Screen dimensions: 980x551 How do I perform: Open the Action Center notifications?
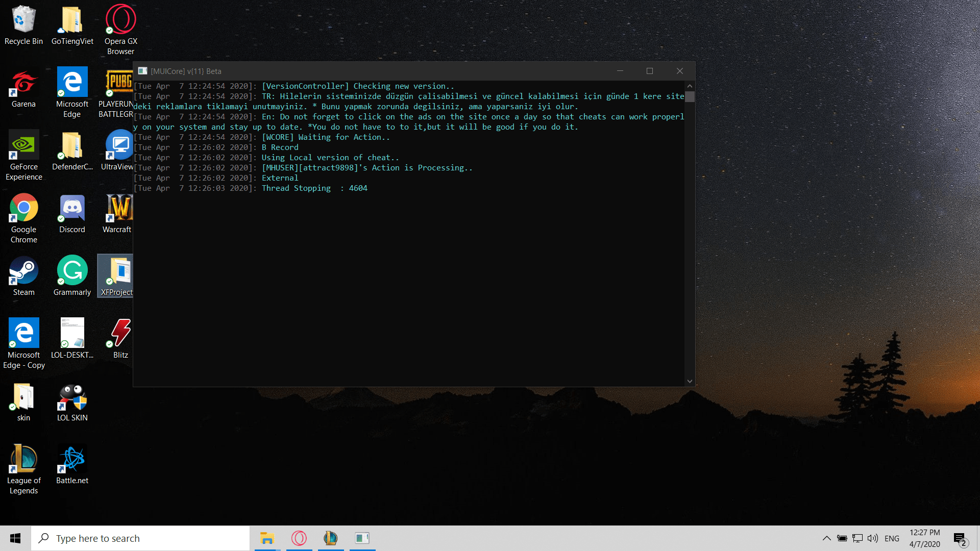pos(960,539)
